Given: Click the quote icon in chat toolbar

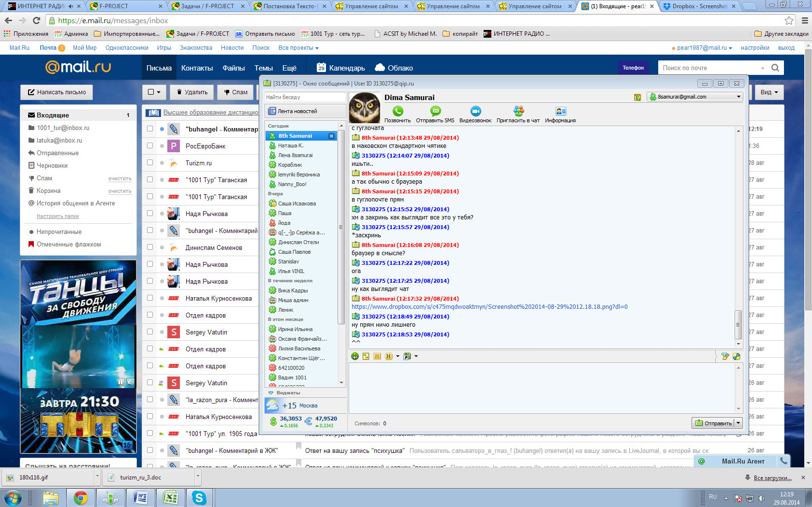Looking at the screenshot, I should tap(366, 356).
